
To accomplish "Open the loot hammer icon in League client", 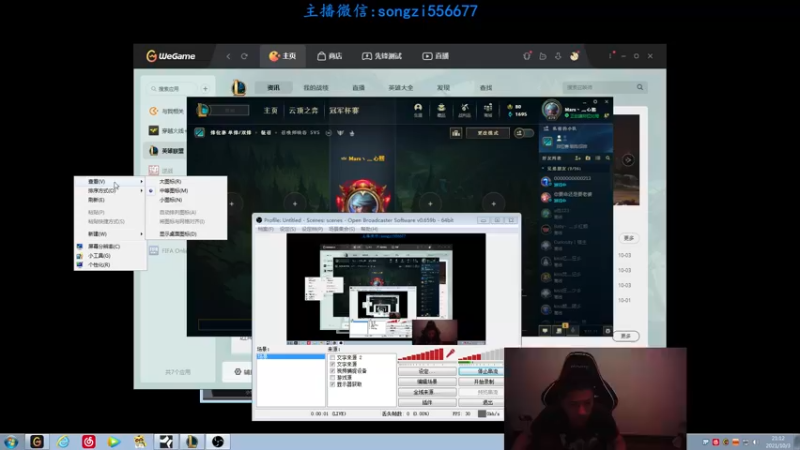I will [x=464, y=110].
